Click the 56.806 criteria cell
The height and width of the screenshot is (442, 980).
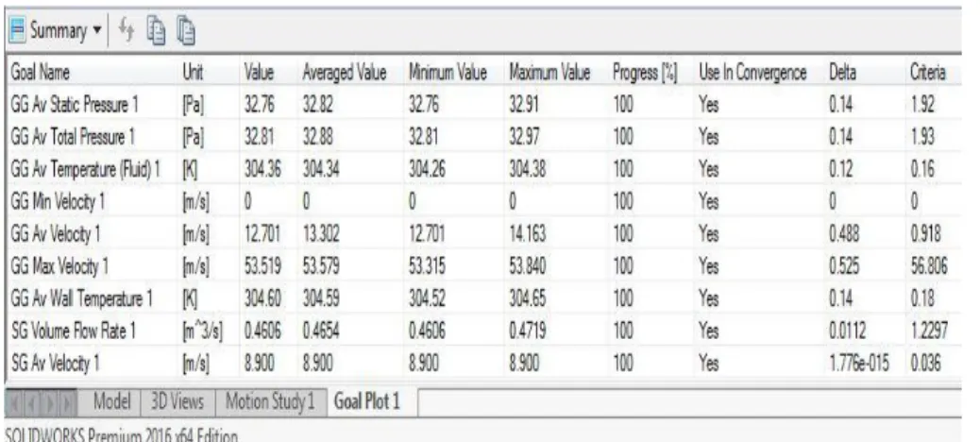point(930,267)
